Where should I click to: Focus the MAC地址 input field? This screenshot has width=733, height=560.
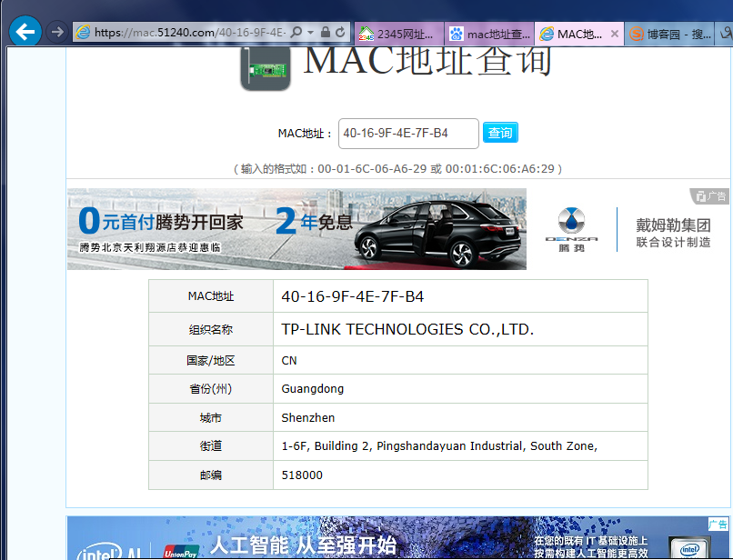(x=408, y=134)
